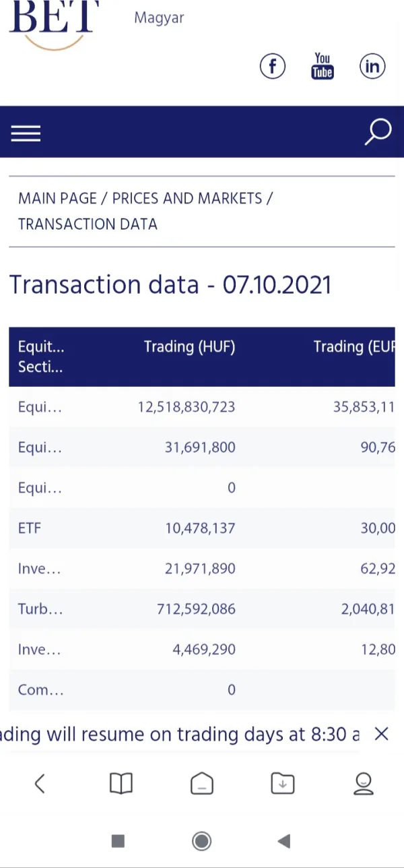
Task: Click the BET logo
Action: tap(54, 20)
